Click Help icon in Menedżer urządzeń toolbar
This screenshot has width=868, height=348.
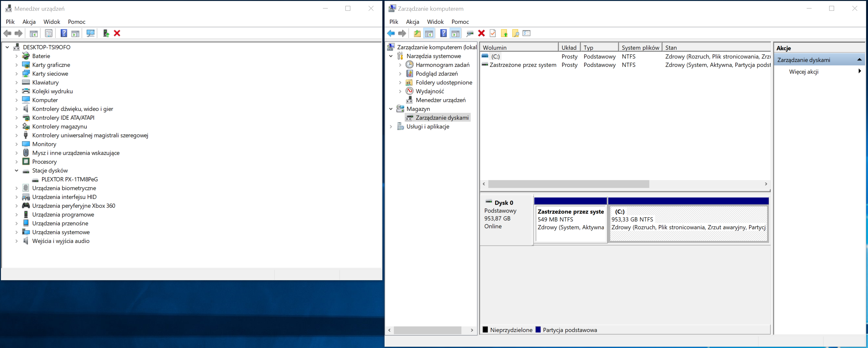point(64,33)
